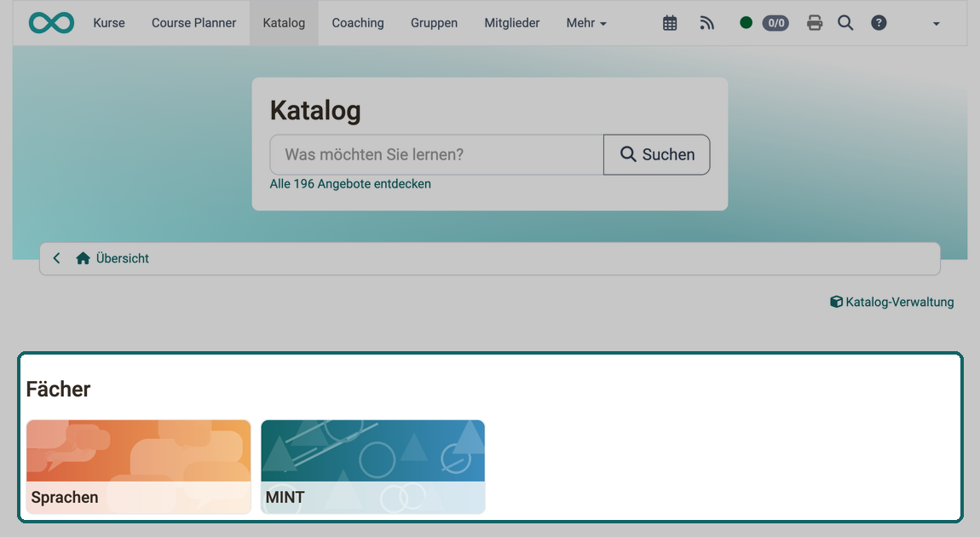This screenshot has height=537, width=980.
Task: Open the 0/0 chat messages badge
Action: click(775, 23)
